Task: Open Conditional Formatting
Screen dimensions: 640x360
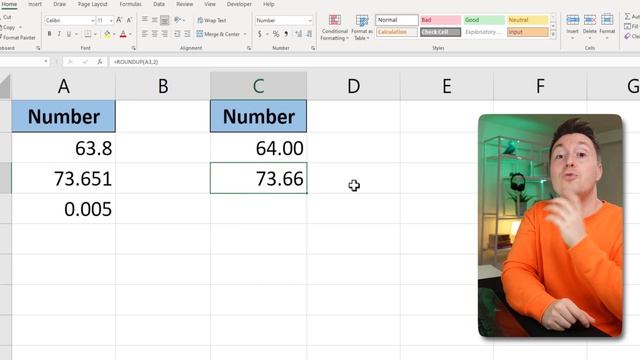Action: (x=334, y=28)
